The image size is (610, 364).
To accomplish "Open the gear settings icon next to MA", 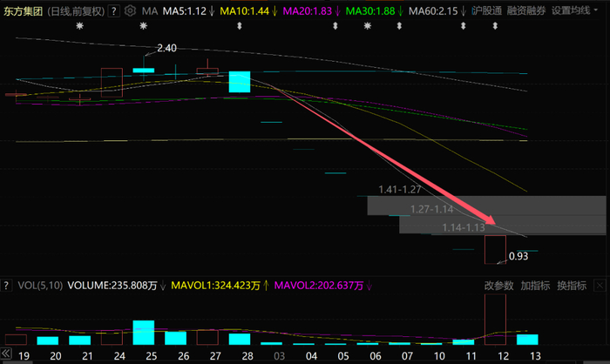I will (x=130, y=11).
